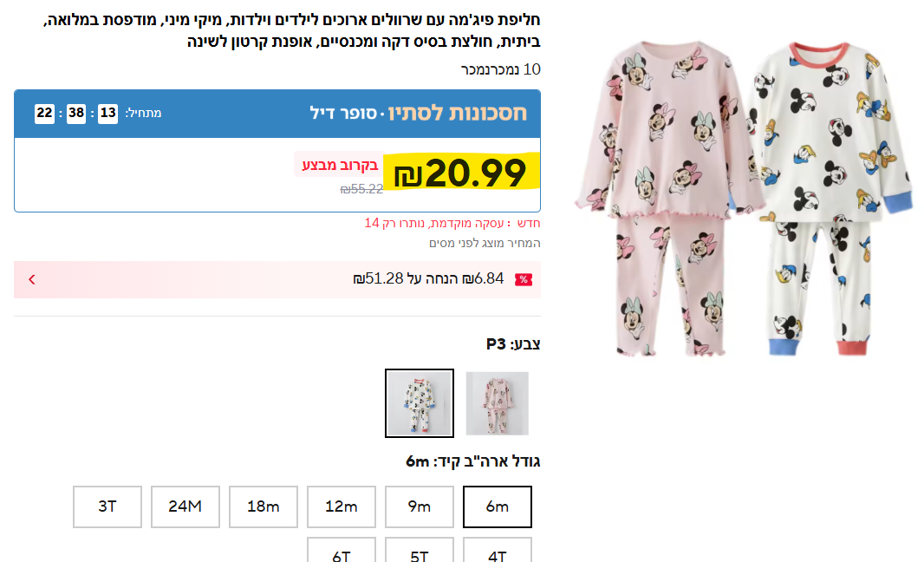This screenshot has height=562, width=924.
Task: Click the ₪6.84 discount offer text
Action: tap(428, 279)
